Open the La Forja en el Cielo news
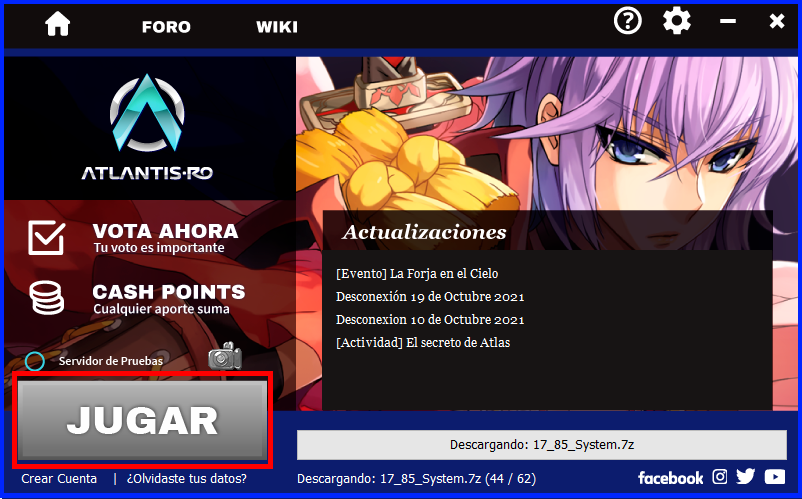The image size is (802, 499). pyautogui.click(x=417, y=274)
